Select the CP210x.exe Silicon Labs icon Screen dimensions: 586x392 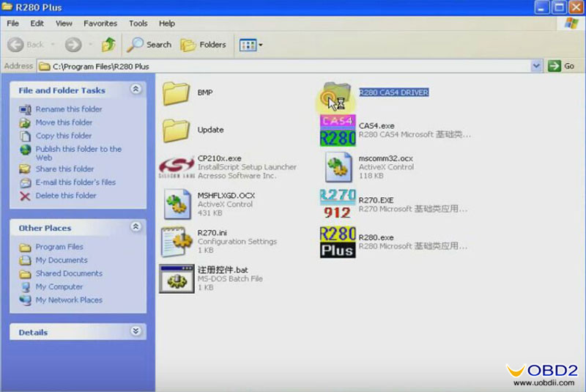[177, 167]
